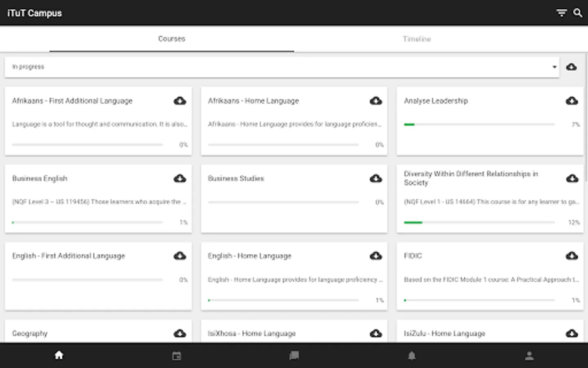The width and height of the screenshot is (588, 368).
Task: Download the Business English course
Action: coord(180,178)
